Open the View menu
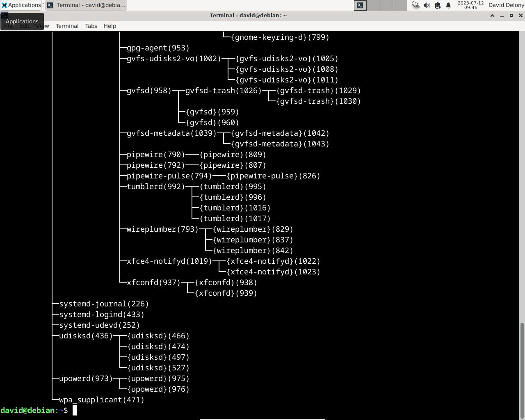 pyautogui.click(x=42, y=26)
